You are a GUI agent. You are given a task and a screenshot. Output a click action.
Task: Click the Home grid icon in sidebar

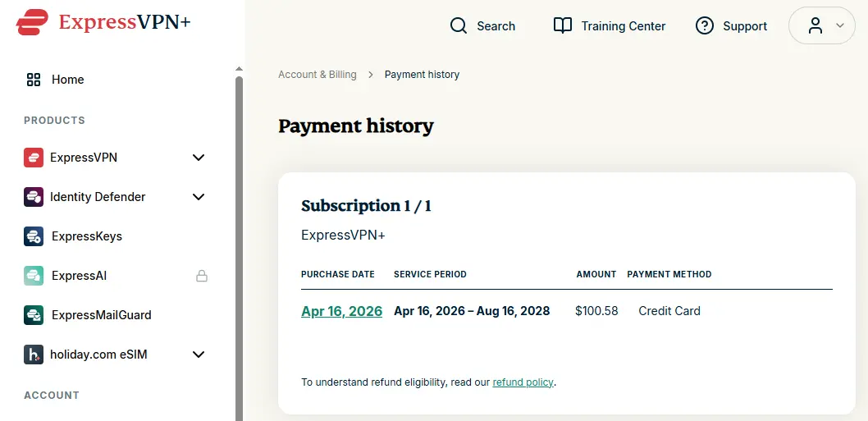(x=34, y=80)
